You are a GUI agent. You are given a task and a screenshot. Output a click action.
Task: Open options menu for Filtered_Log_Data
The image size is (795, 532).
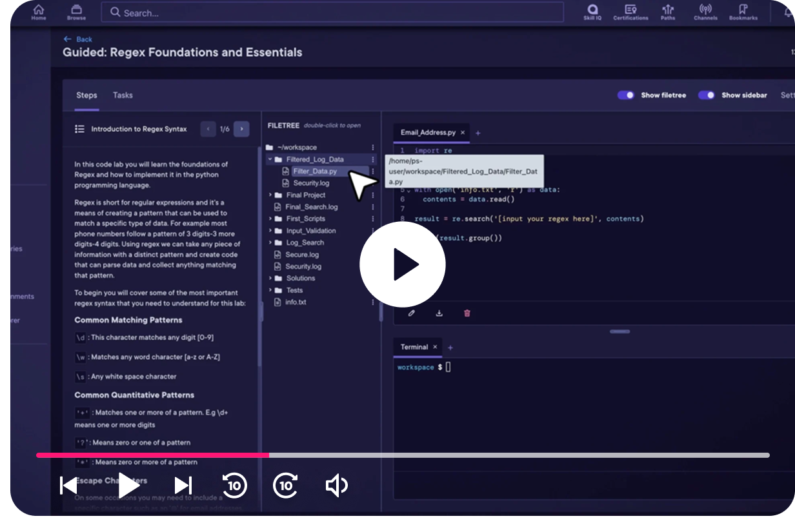point(373,159)
